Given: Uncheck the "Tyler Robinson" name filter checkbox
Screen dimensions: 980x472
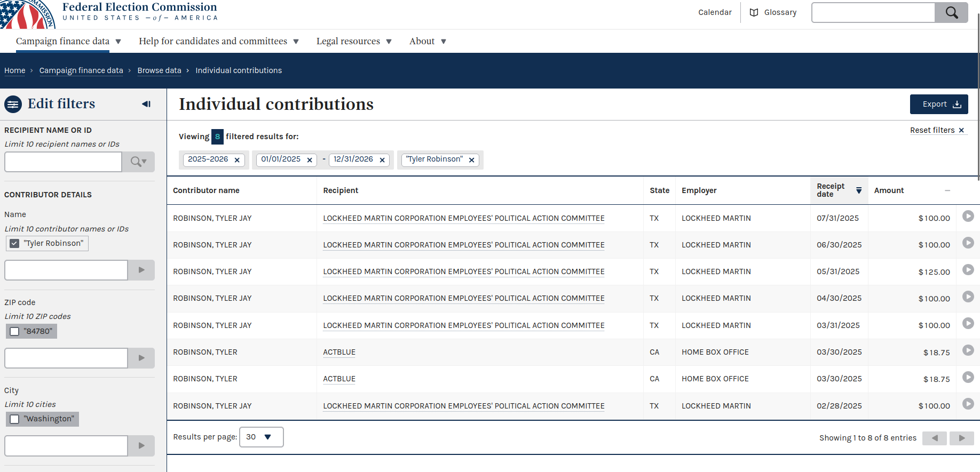Looking at the screenshot, I should tap(14, 243).
